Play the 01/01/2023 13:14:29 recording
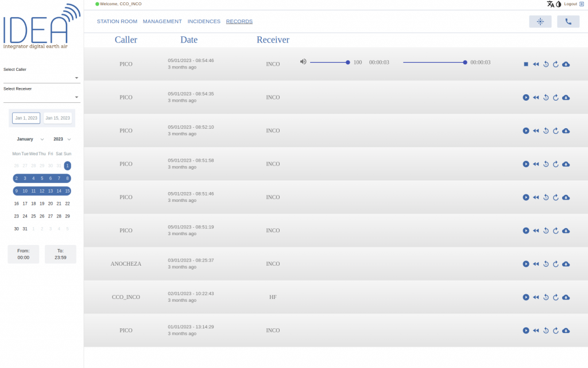 pos(525,331)
